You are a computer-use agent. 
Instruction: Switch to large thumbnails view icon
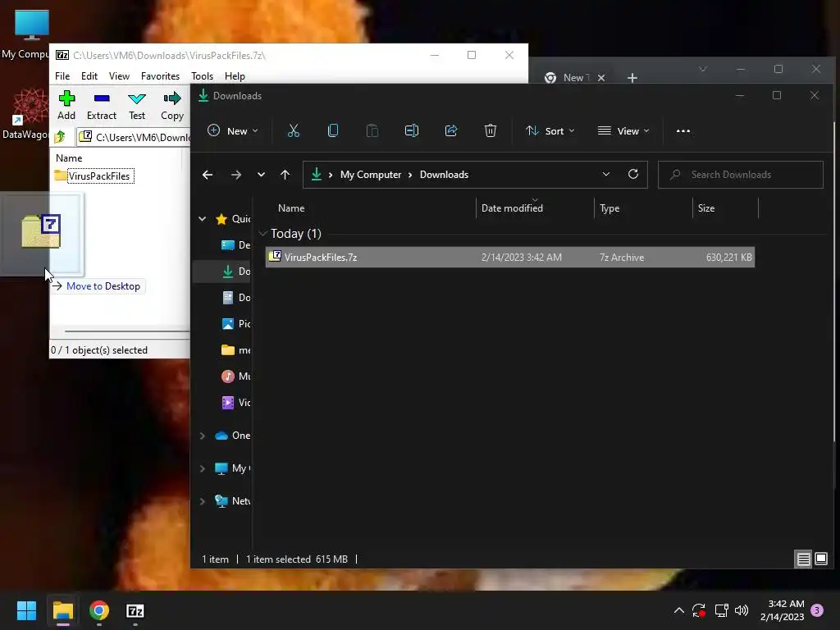coord(820,559)
